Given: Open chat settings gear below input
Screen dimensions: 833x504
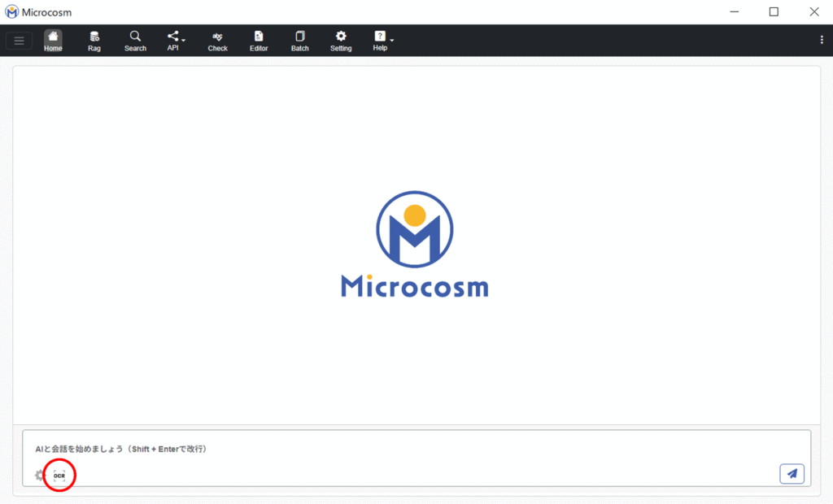Looking at the screenshot, I should point(39,475).
